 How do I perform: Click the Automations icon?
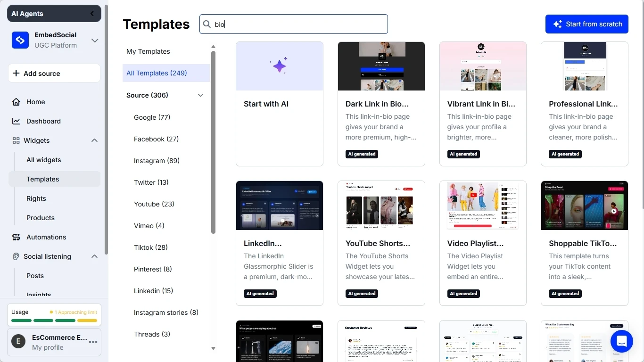point(16,237)
